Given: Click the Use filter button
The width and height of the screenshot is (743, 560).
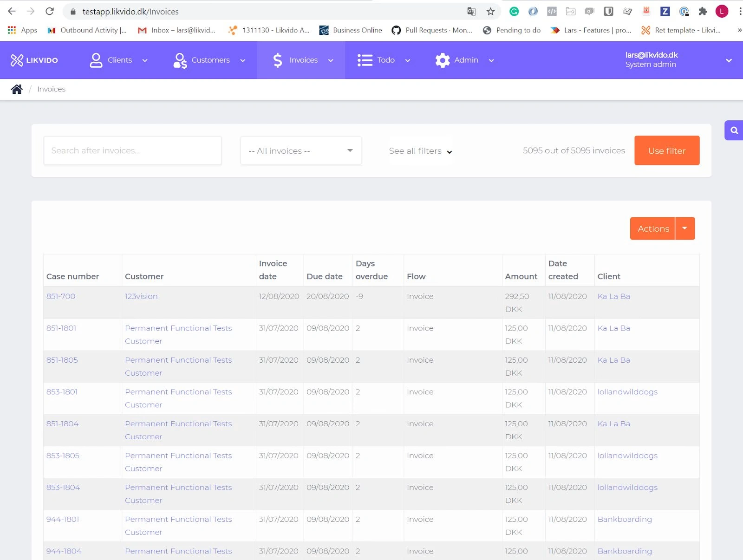Looking at the screenshot, I should point(667,150).
